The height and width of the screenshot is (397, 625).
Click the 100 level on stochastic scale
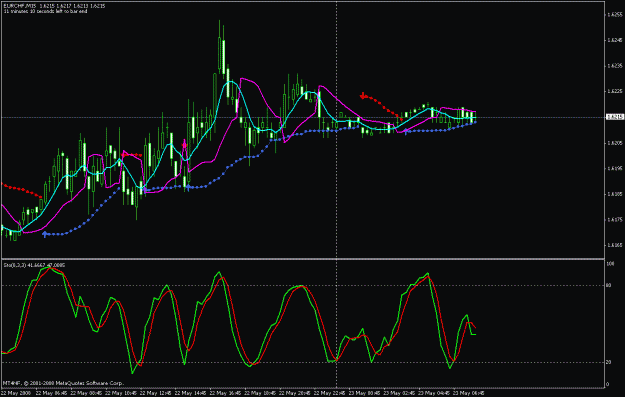tap(610, 264)
